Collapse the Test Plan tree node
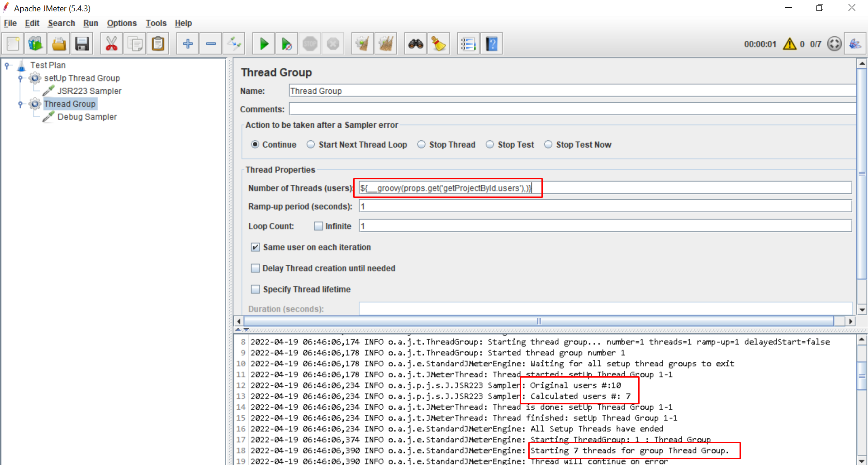 tap(7, 66)
